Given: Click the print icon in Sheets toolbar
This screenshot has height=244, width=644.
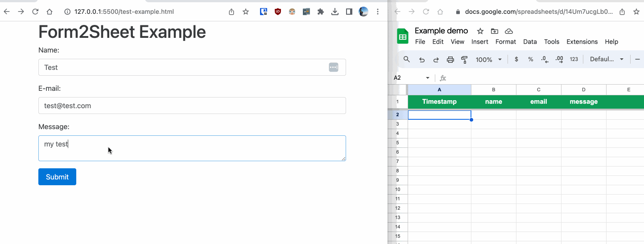Looking at the screenshot, I should point(450,59).
